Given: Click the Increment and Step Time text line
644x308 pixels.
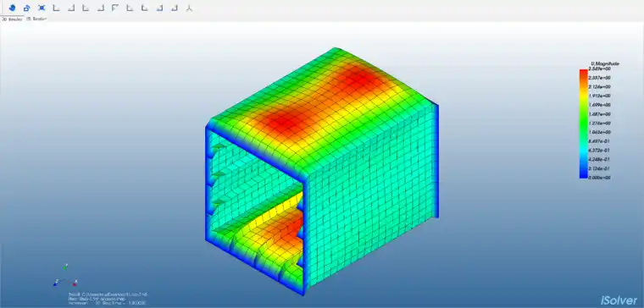Looking at the screenshot, I should click(107, 304).
